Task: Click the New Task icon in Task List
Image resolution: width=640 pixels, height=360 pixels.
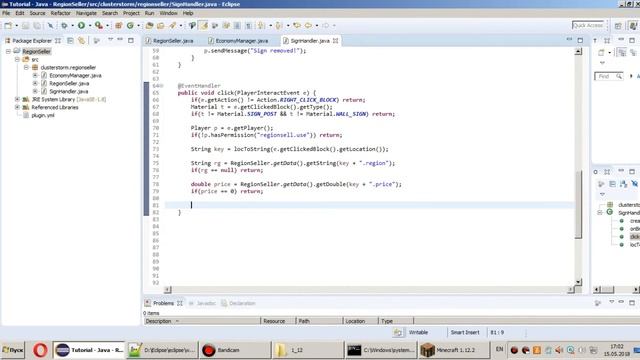Action: pos(601,53)
